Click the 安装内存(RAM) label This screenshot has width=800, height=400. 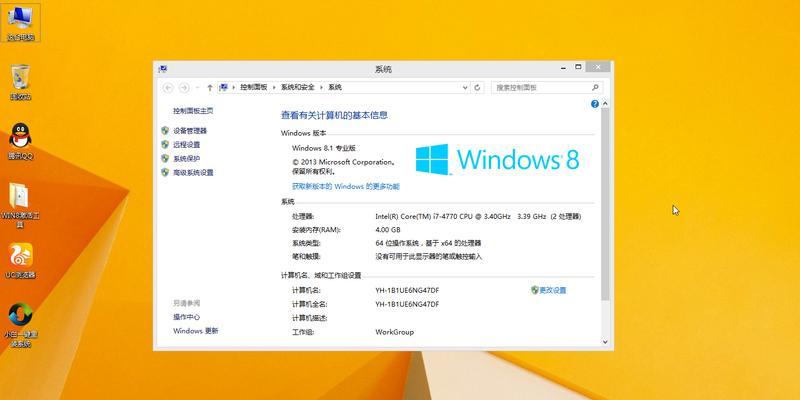tap(316, 230)
